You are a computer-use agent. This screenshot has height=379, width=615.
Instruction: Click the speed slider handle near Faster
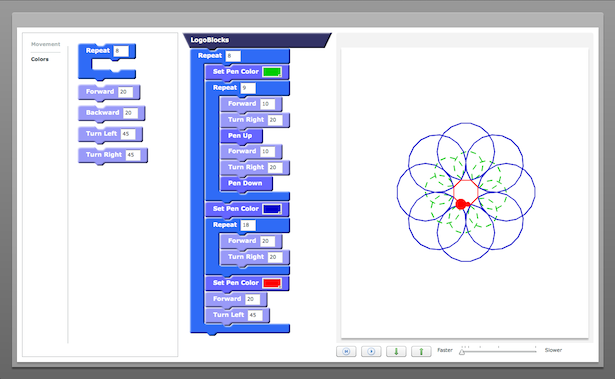pyautogui.click(x=462, y=352)
